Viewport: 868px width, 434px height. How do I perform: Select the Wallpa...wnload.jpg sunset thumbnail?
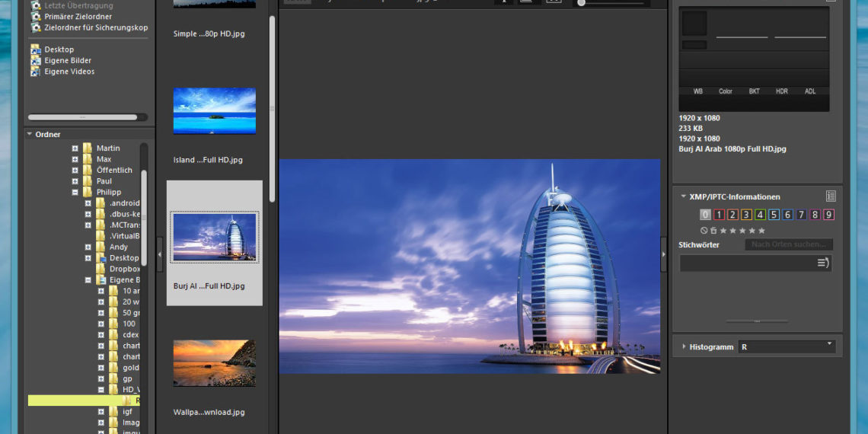[214, 363]
